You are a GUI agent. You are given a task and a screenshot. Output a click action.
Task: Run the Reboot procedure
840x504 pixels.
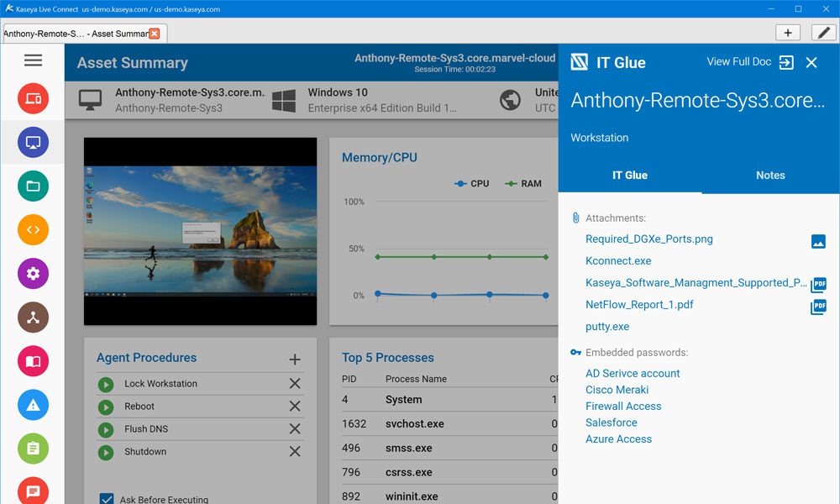[x=106, y=407]
